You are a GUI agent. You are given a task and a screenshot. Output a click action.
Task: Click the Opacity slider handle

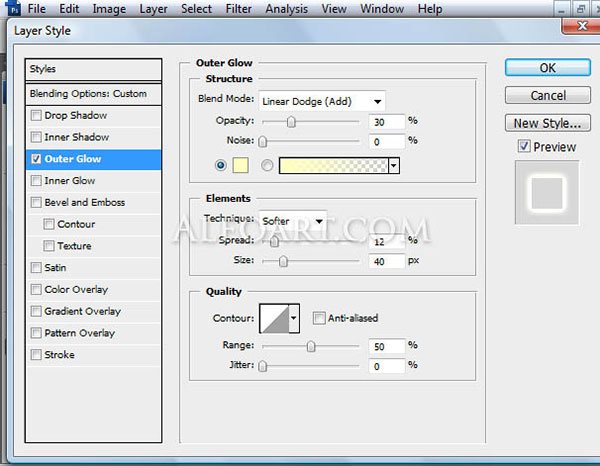tap(291, 122)
